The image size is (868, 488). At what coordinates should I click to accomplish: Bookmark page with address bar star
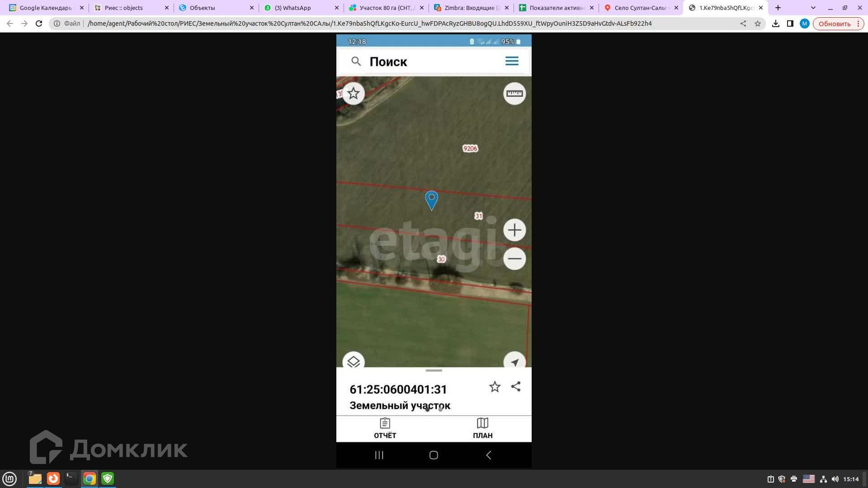pyautogui.click(x=758, y=23)
